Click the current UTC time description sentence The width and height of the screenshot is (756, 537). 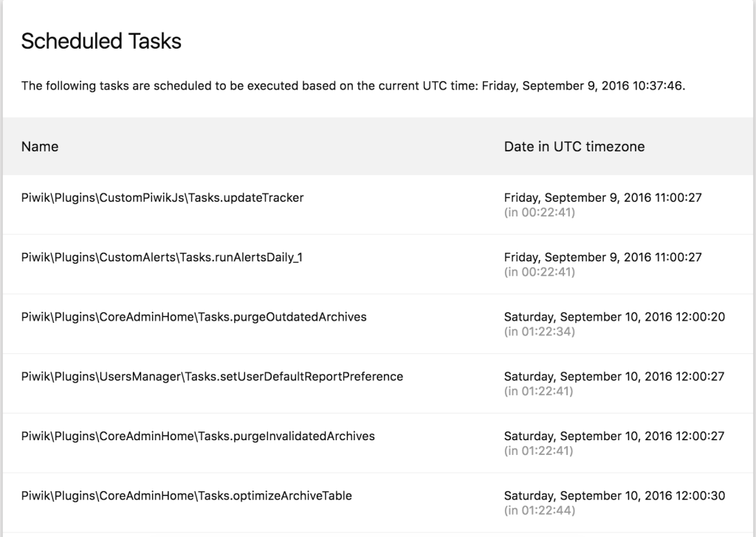click(x=354, y=86)
